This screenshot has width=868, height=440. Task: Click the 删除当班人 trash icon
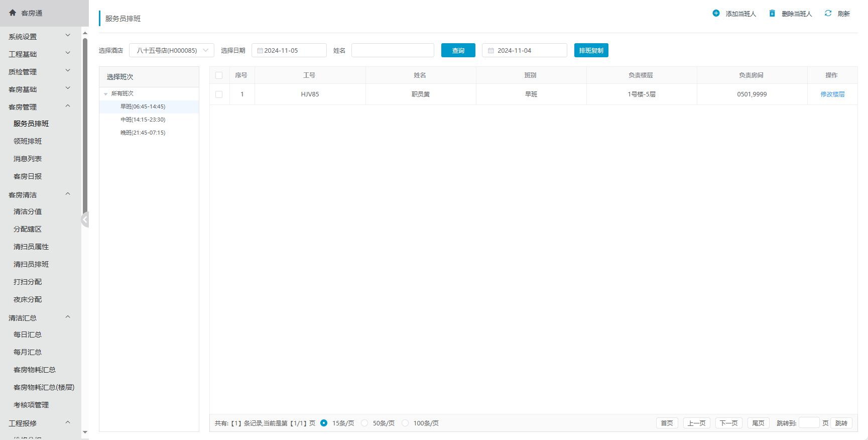(772, 14)
